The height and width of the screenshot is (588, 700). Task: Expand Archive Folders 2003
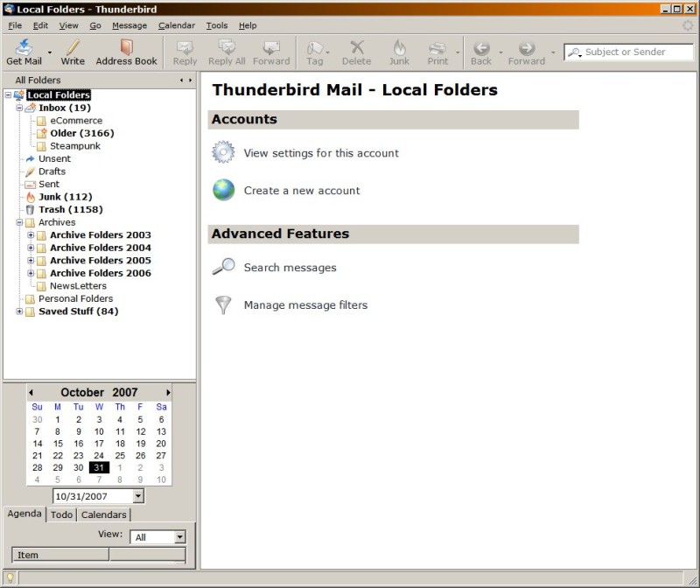click(31, 234)
